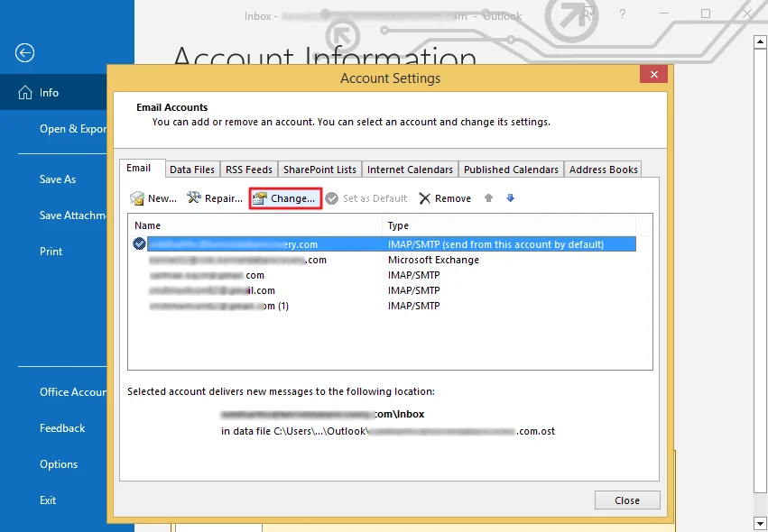Open the Internet Calendars tab
Viewport: 768px width, 532px height.
[x=410, y=170]
